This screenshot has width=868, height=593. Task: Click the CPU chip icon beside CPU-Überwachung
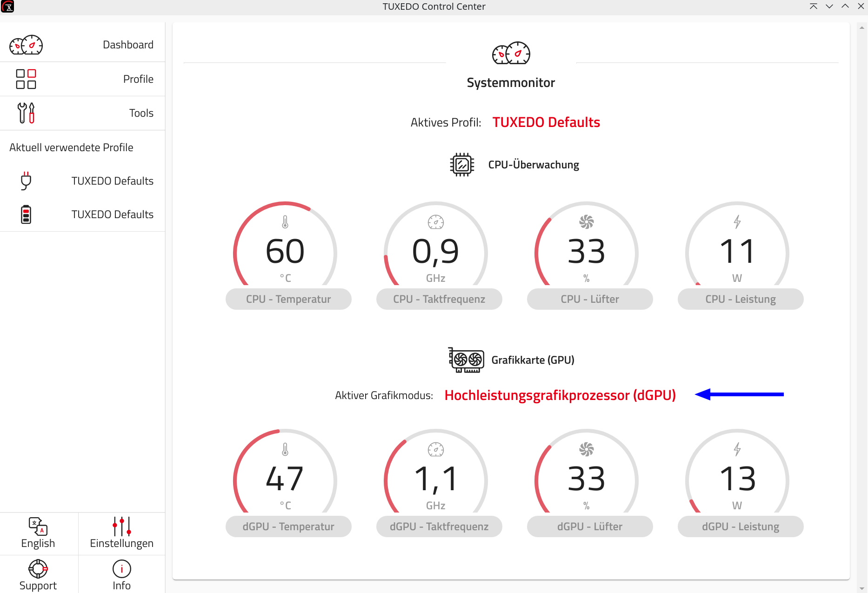tap(462, 165)
